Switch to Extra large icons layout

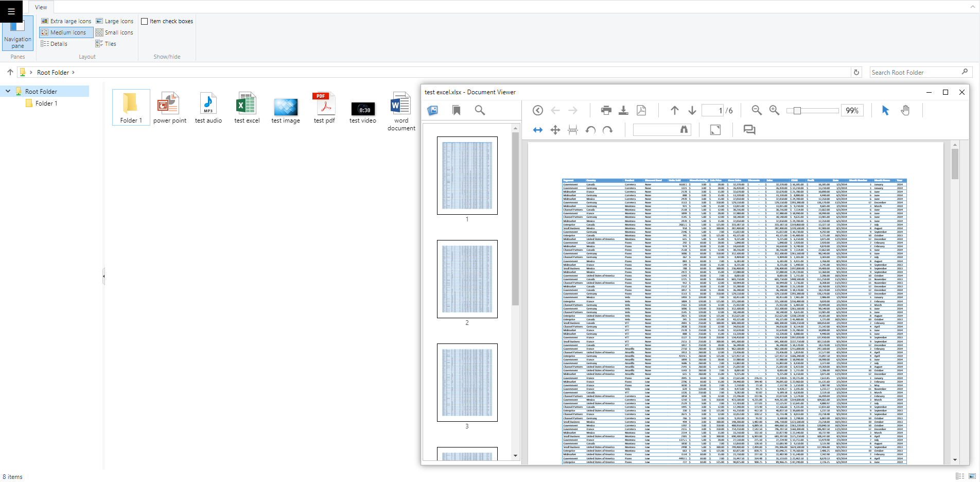[x=66, y=21]
